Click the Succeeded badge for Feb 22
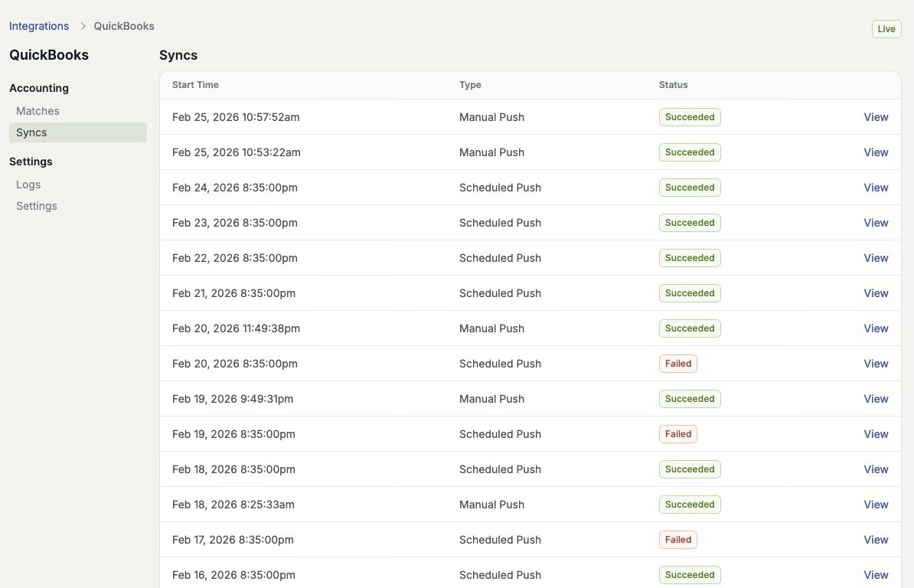Image resolution: width=914 pixels, height=588 pixels. 690,258
